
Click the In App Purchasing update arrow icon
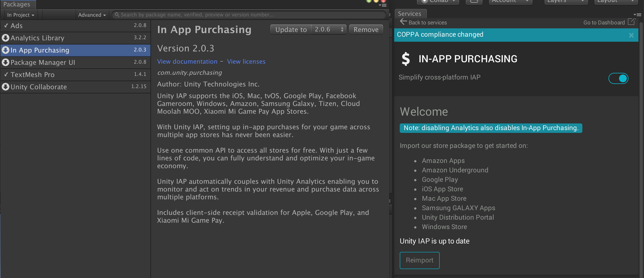click(x=6, y=50)
